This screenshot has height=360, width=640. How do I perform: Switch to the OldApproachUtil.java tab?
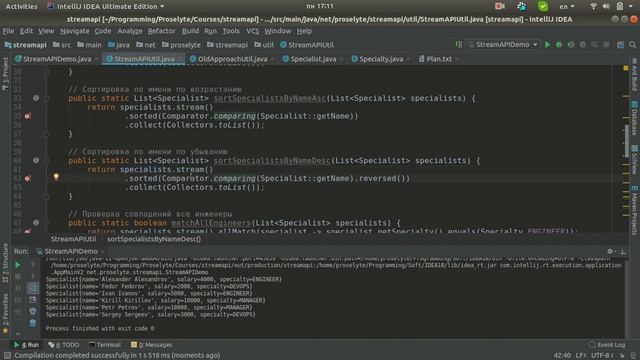click(x=232, y=59)
